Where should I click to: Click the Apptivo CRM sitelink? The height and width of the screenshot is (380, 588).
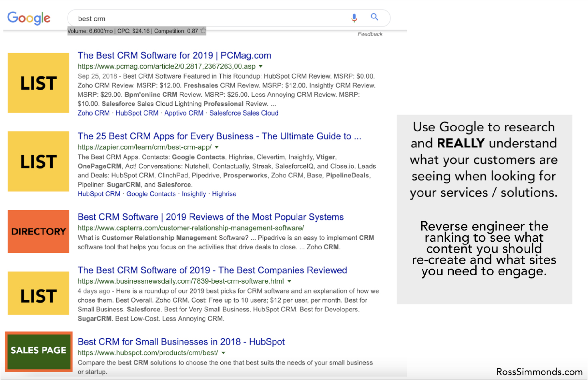pos(184,113)
